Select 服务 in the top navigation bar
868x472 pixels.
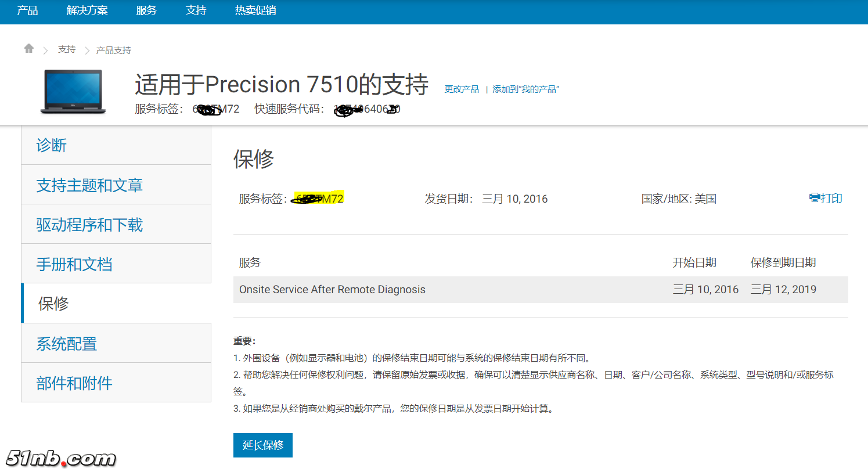146,10
